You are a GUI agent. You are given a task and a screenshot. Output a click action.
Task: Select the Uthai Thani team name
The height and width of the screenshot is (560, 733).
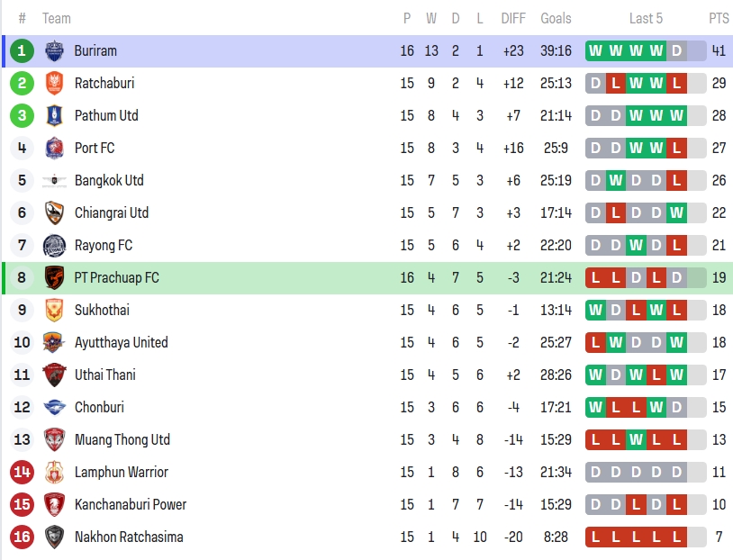pyautogui.click(x=105, y=375)
